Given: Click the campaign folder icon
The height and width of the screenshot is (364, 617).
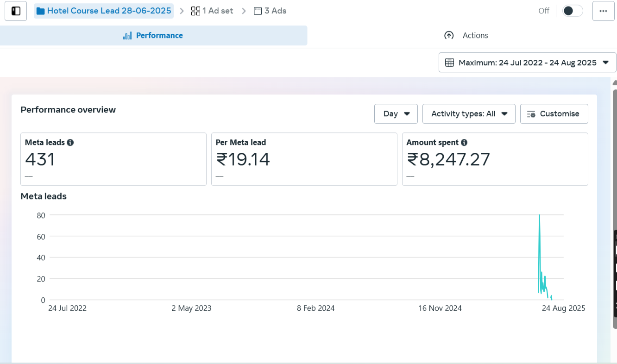Looking at the screenshot, I should pyautogui.click(x=41, y=11).
